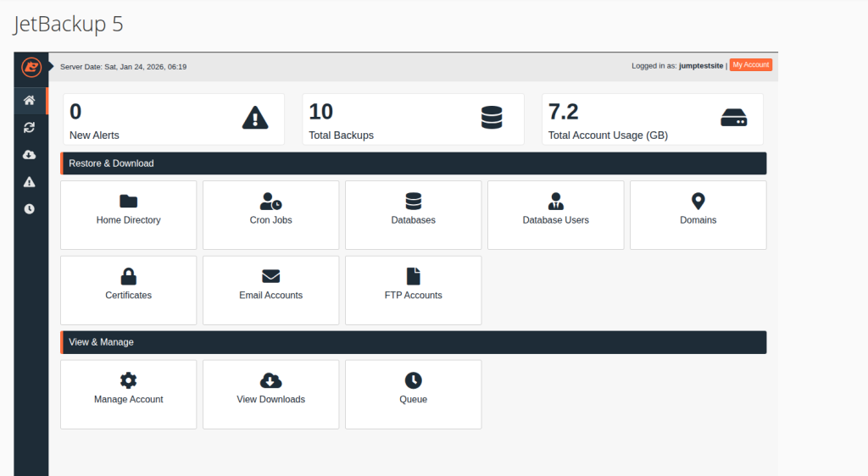Choose the Domains map pin icon
Image resolution: width=868 pixels, height=476 pixels.
[698, 202]
